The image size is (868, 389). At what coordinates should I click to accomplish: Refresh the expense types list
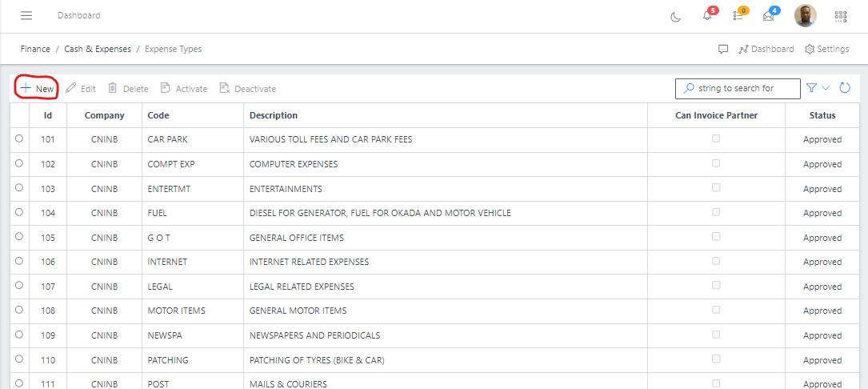[x=845, y=88]
